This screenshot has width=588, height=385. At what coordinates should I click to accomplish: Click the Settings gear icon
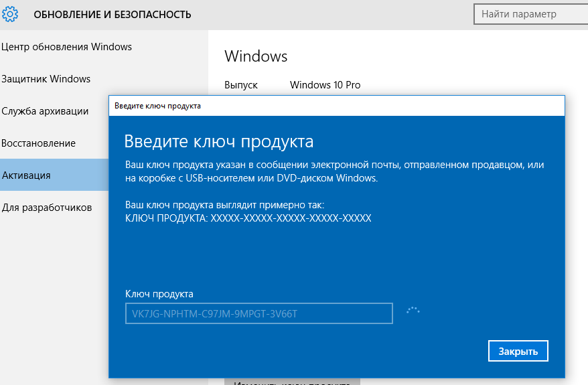tap(10, 14)
